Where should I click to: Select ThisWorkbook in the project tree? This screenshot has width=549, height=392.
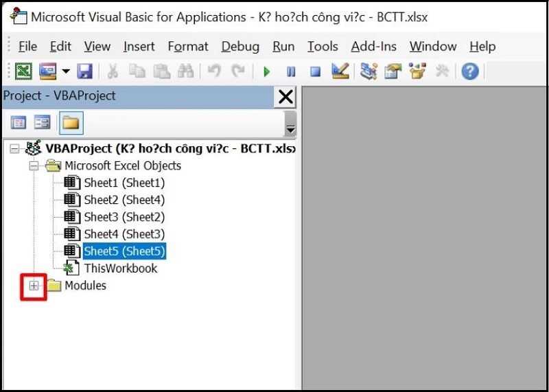(120, 268)
